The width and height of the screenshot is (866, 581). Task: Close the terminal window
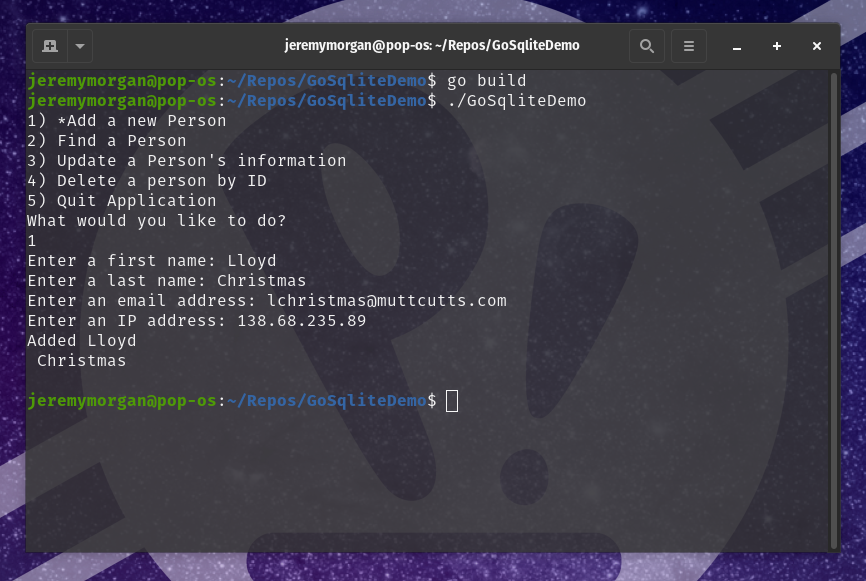pos(817,46)
